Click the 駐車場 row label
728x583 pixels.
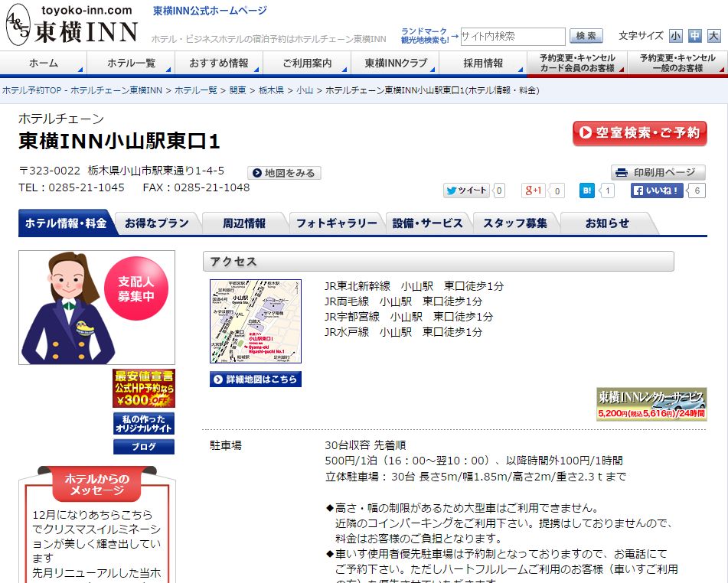pyautogui.click(x=226, y=445)
